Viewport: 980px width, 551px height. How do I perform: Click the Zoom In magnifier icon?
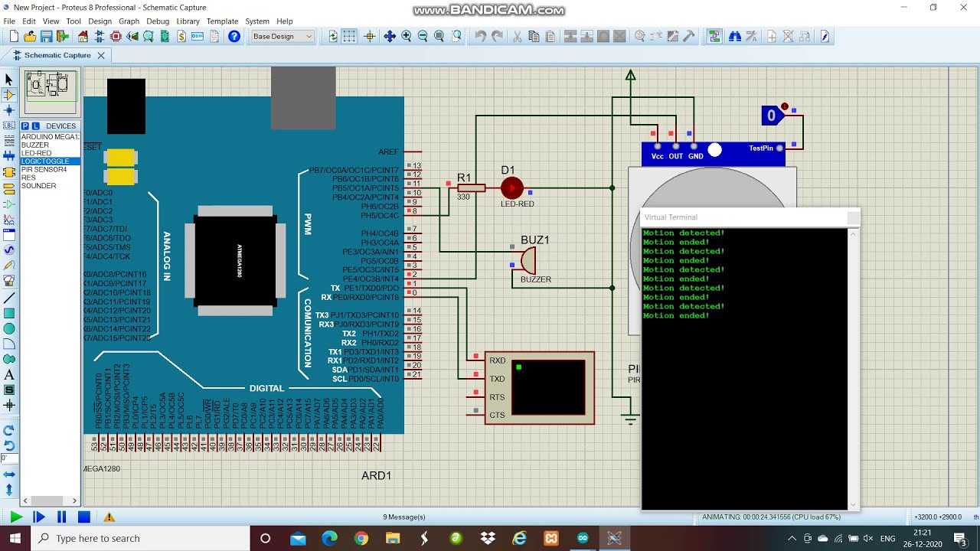pos(406,37)
